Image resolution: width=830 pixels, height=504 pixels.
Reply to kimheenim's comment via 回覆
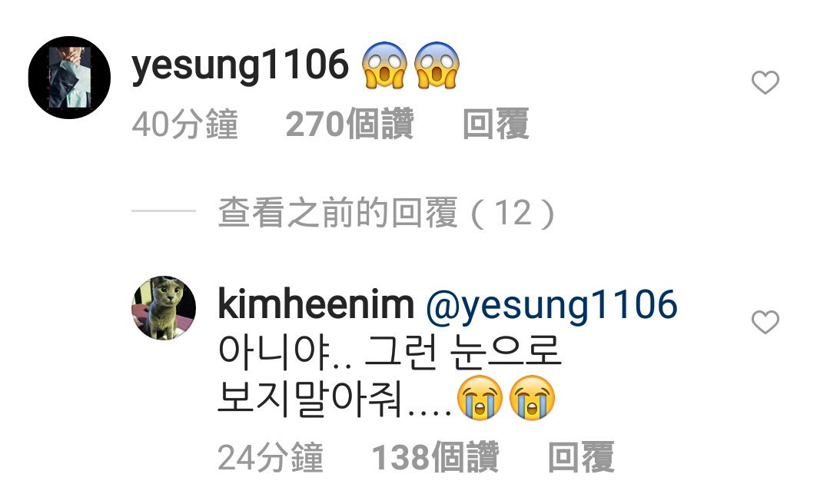pyautogui.click(x=581, y=457)
